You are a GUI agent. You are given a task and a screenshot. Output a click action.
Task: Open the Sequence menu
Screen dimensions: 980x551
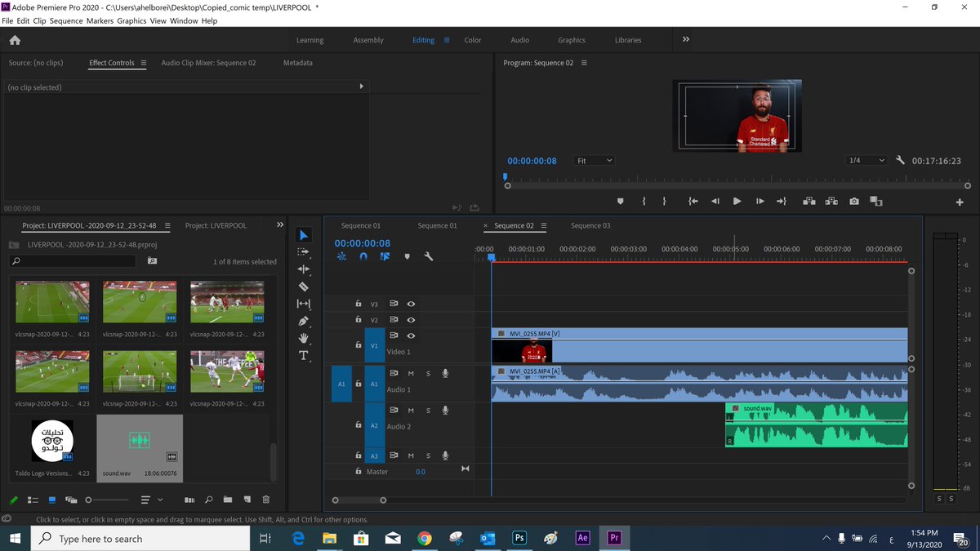click(x=66, y=20)
